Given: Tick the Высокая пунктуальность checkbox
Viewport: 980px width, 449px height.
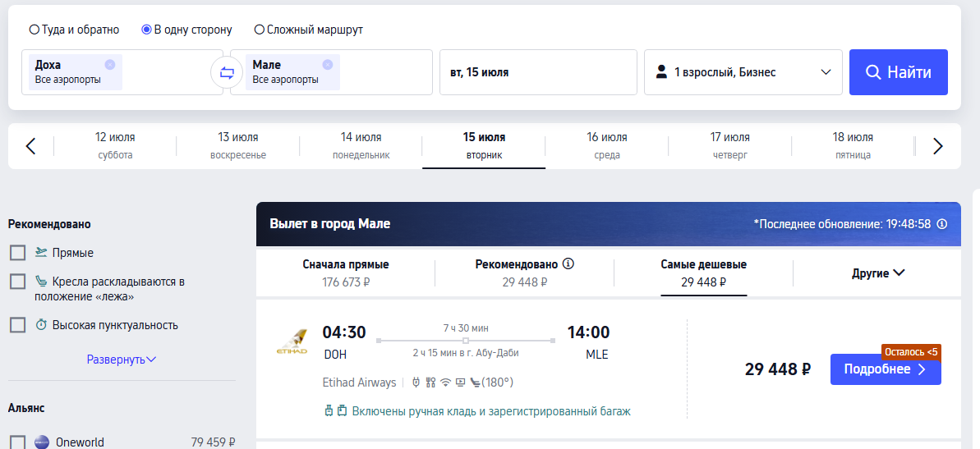Looking at the screenshot, I should (17, 325).
